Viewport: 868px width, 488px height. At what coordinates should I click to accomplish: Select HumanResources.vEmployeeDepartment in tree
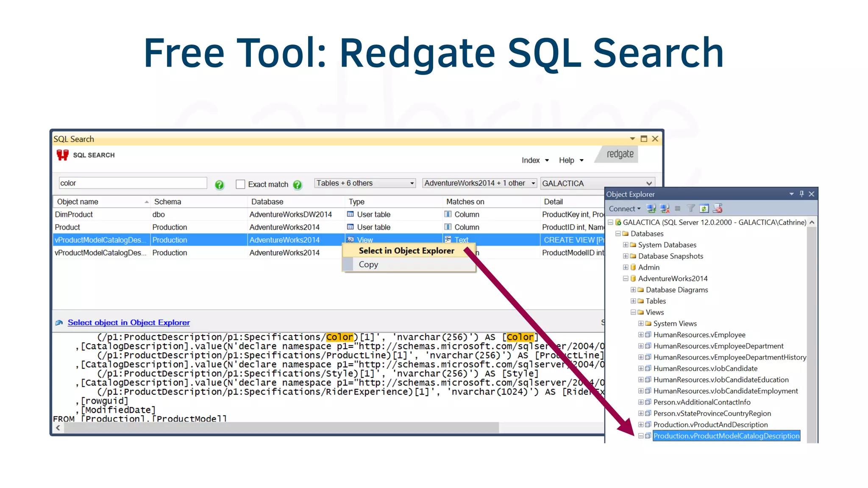(x=718, y=346)
